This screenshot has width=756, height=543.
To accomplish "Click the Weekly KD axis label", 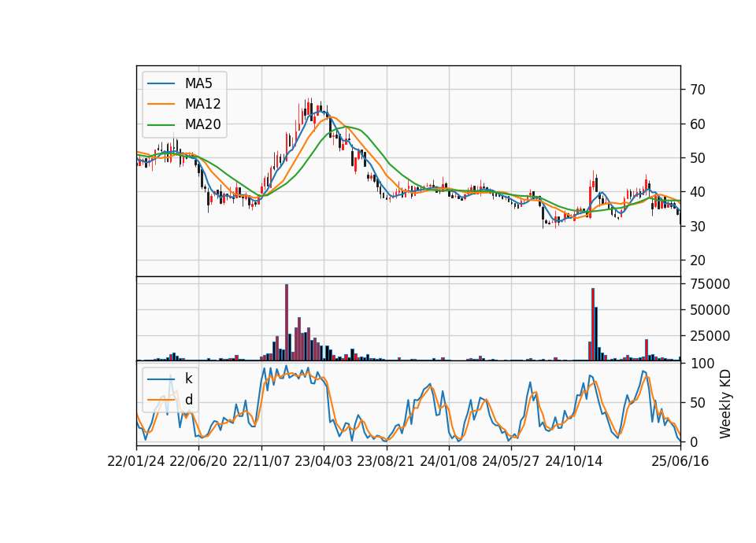I will [725, 404].
